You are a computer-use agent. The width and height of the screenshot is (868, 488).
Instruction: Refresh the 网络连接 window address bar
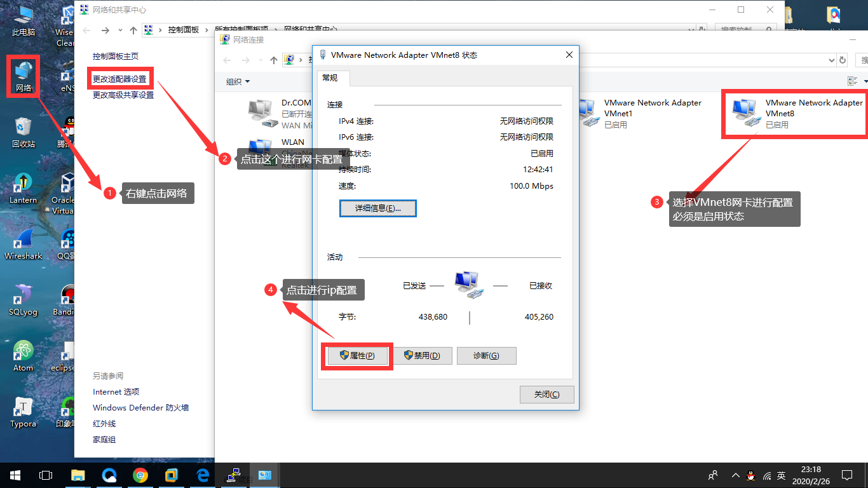[843, 60]
